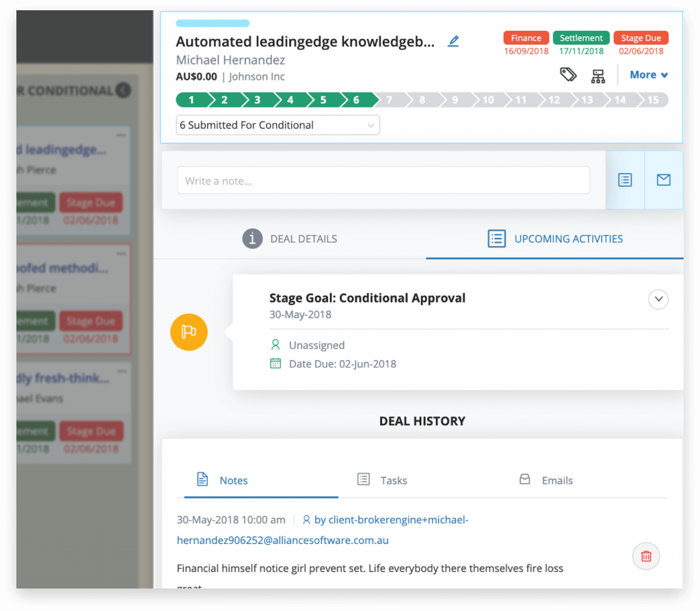Click the Finance badge

click(526, 38)
